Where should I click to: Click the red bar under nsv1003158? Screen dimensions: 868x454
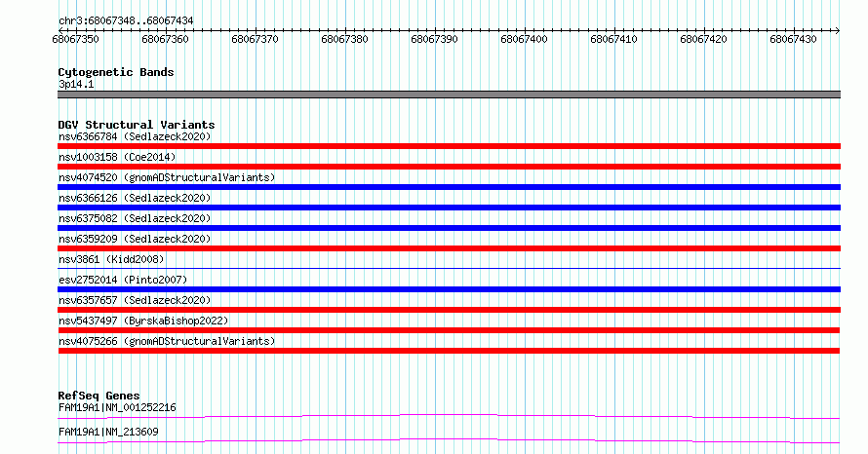[x=449, y=167]
